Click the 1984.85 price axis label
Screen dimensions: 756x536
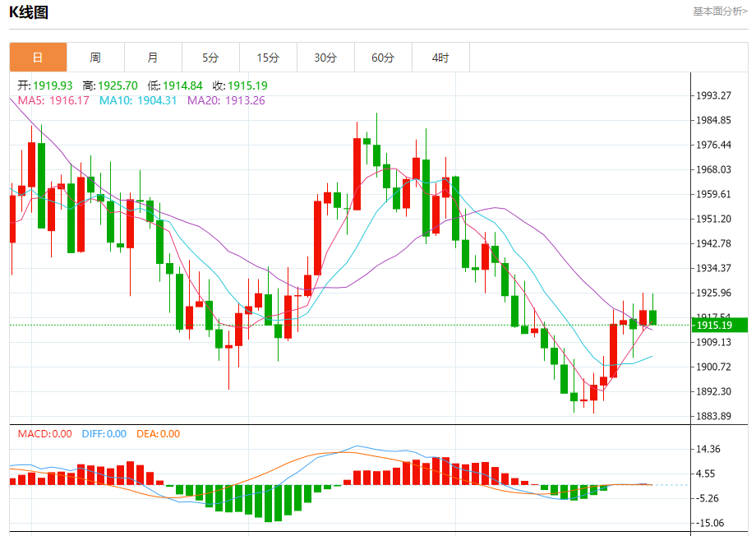(713, 120)
